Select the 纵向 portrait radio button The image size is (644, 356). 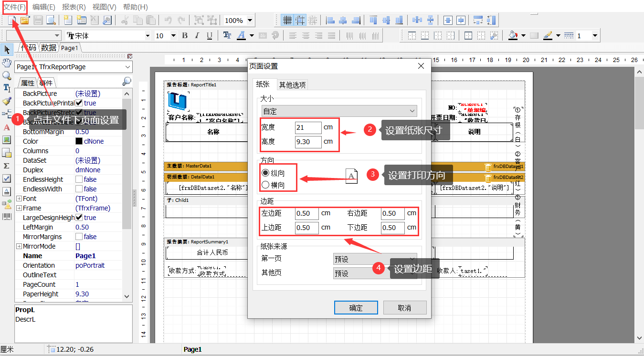pos(265,172)
